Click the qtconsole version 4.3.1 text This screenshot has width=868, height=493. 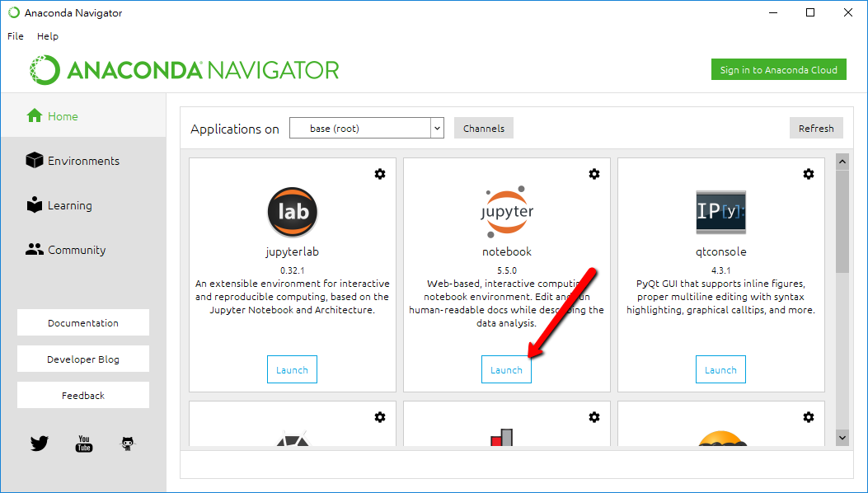[720, 270]
